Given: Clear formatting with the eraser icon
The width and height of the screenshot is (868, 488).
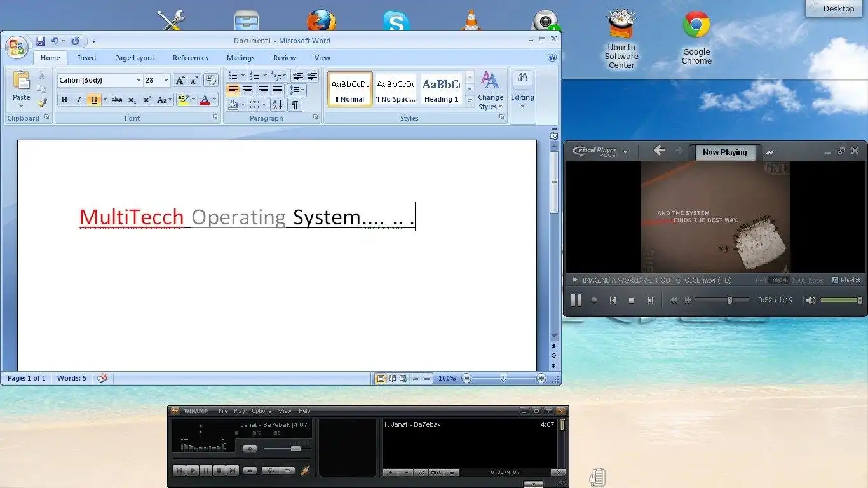Looking at the screenshot, I should tap(211, 80).
